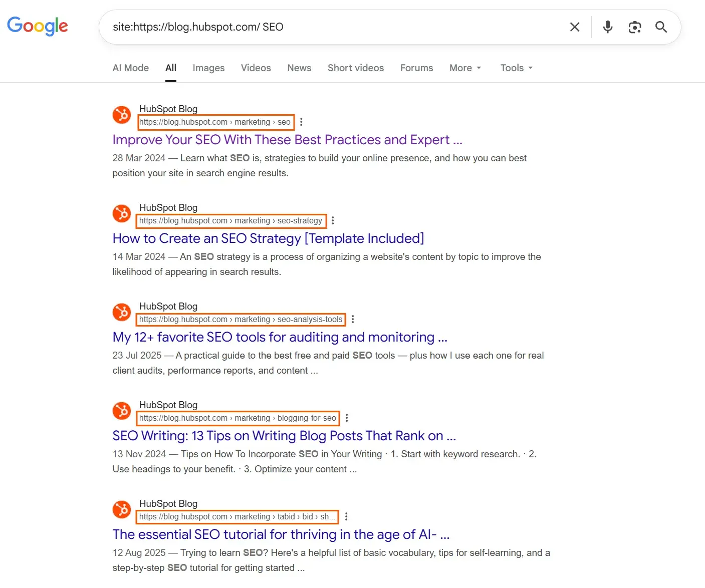Open the News tab
This screenshot has height=588, width=705.
[299, 68]
